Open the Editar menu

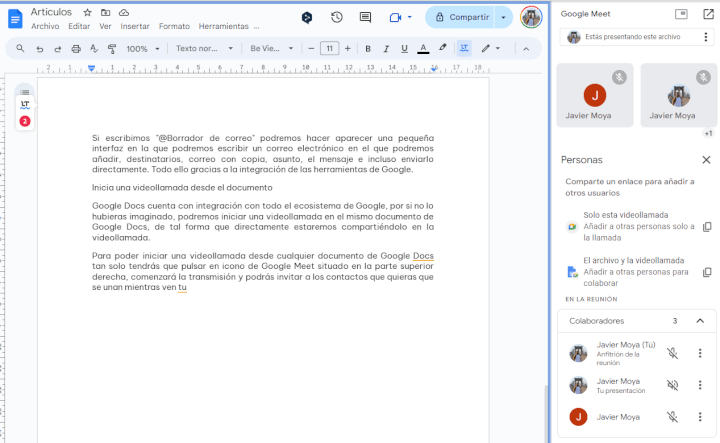(x=79, y=26)
